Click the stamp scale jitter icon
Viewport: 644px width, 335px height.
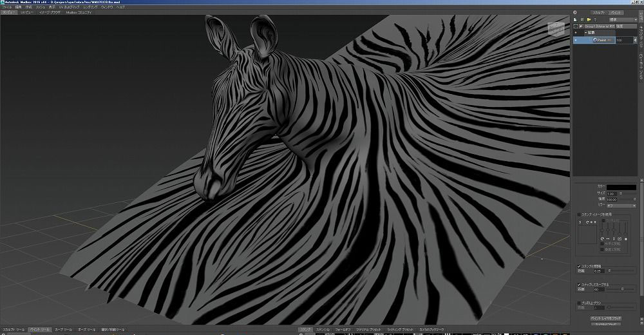click(x=620, y=239)
